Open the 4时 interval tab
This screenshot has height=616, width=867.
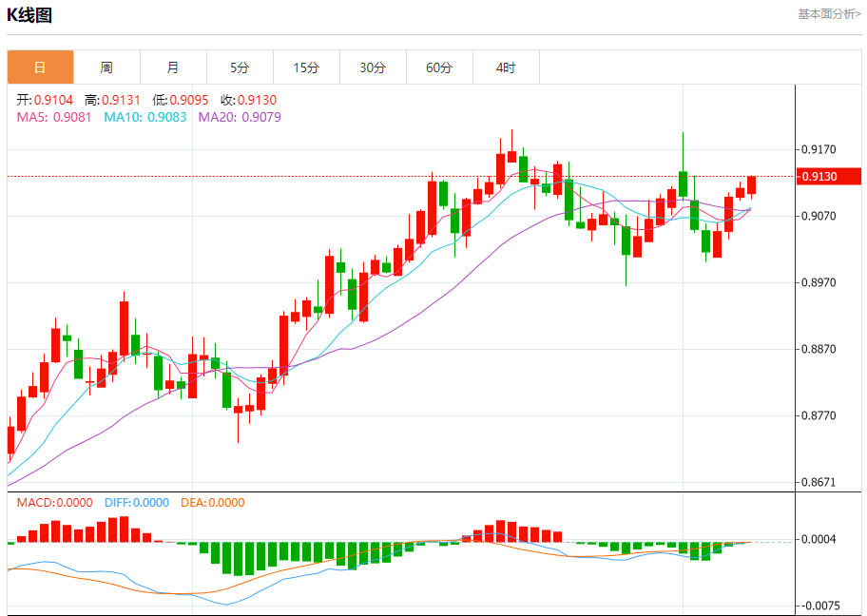coord(506,67)
